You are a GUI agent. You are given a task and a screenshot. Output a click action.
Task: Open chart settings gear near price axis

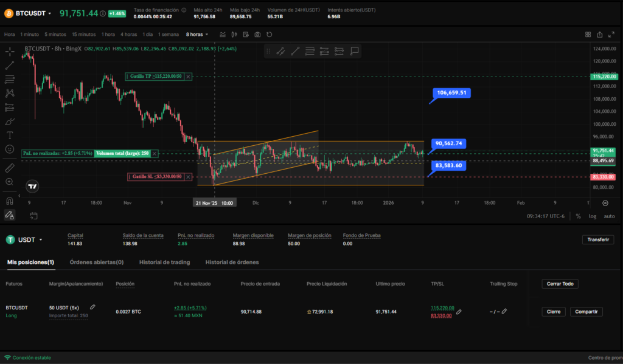(x=605, y=203)
